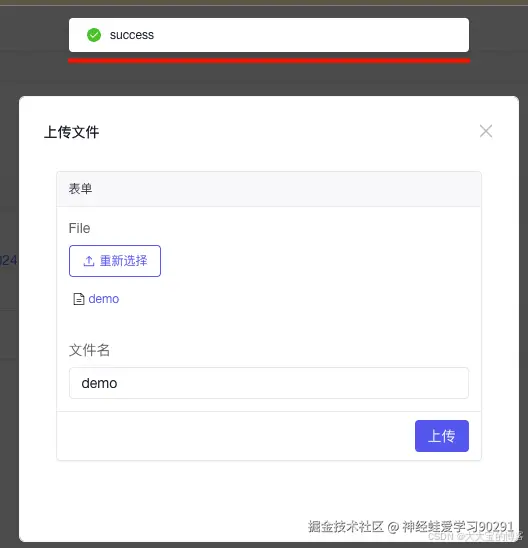528x548 pixels.
Task: Close the 上传文件 dialog with X
Action: [486, 131]
